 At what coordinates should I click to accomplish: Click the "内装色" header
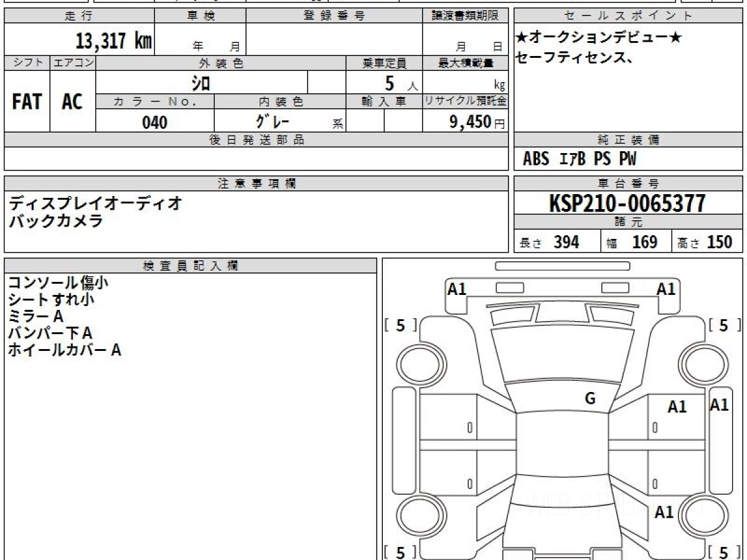click(x=280, y=101)
